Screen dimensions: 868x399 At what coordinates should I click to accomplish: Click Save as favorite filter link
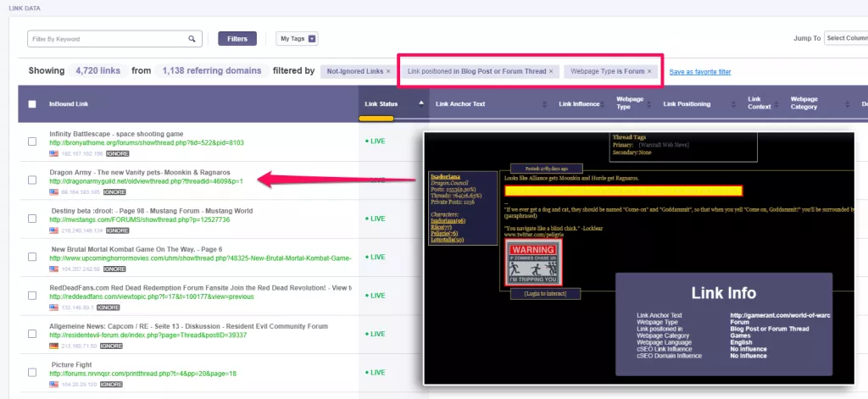699,72
